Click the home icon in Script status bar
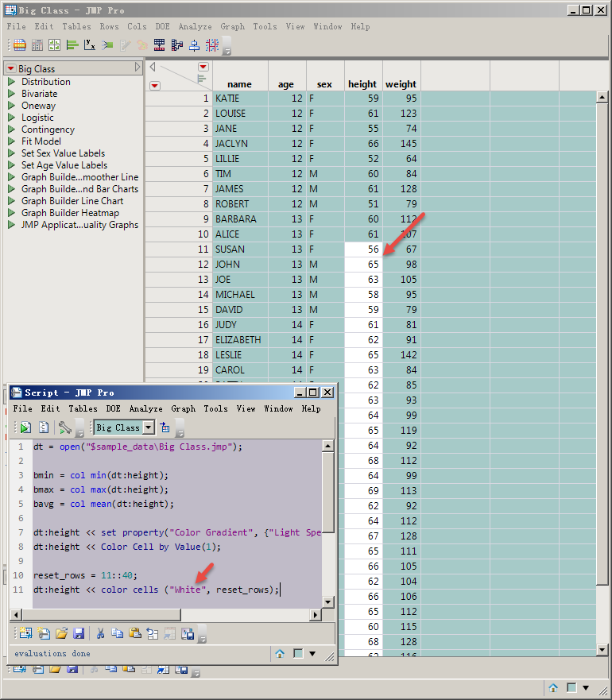This screenshot has width=612, height=700. (280, 653)
